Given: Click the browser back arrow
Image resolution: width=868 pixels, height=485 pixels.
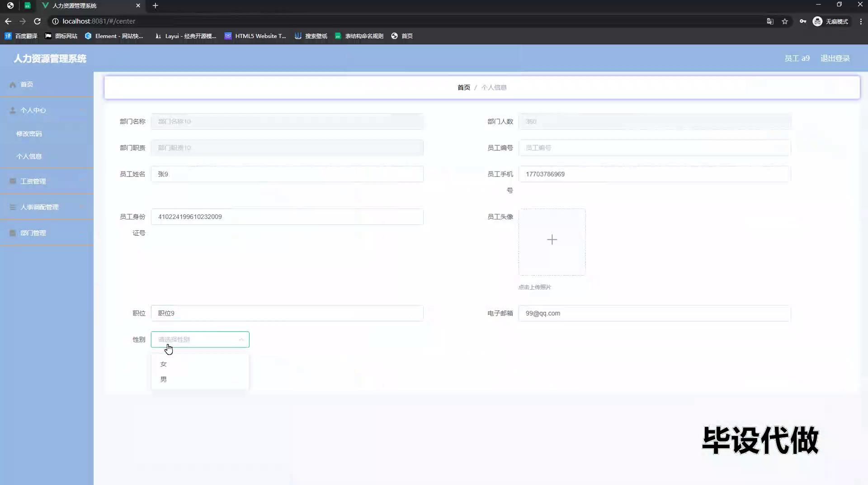Looking at the screenshot, I should point(8,21).
